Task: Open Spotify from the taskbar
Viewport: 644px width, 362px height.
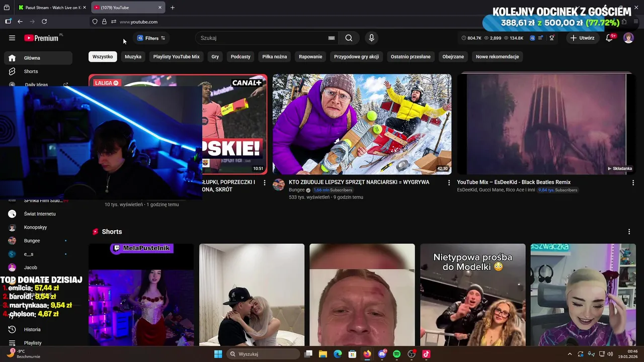Action: (396, 354)
